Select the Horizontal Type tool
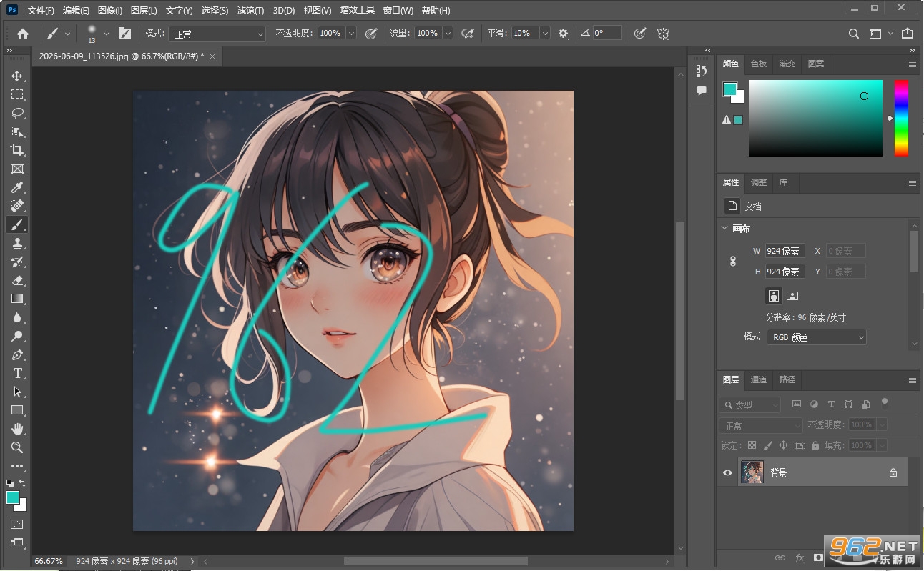The width and height of the screenshot is (924, 571). [17, 373]
